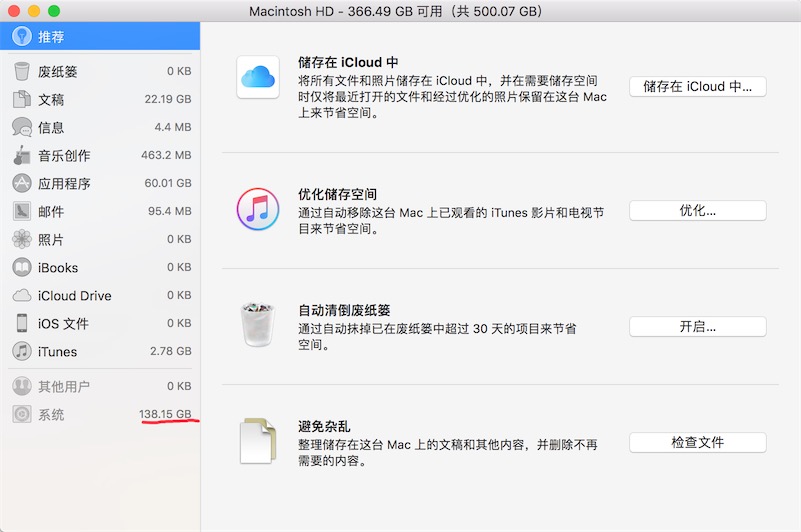This screenshot has width=801, height=532.
Task: Click the 废纸篓 trash icon in sidebar
Action: click(22, 71)
